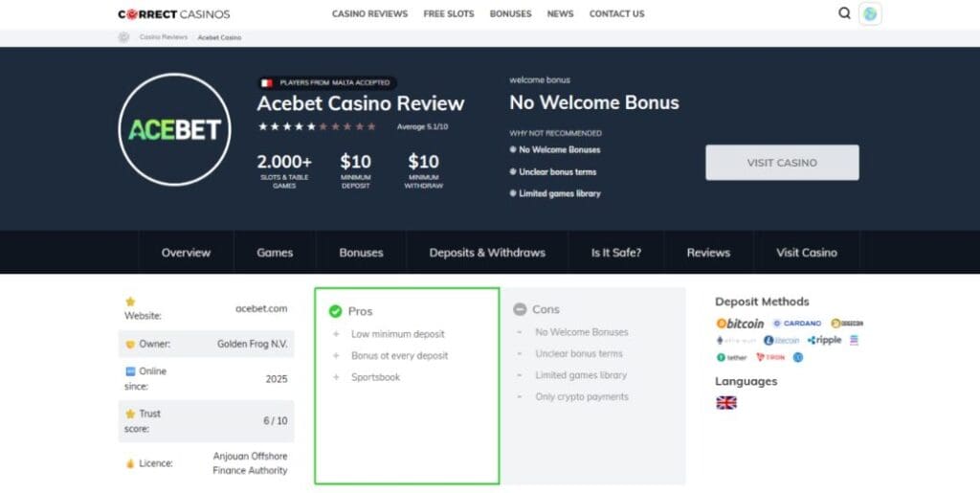Click the Acebet circular logo
The width and height of the screenshot is (980, 493).
(x=174, y=129)
